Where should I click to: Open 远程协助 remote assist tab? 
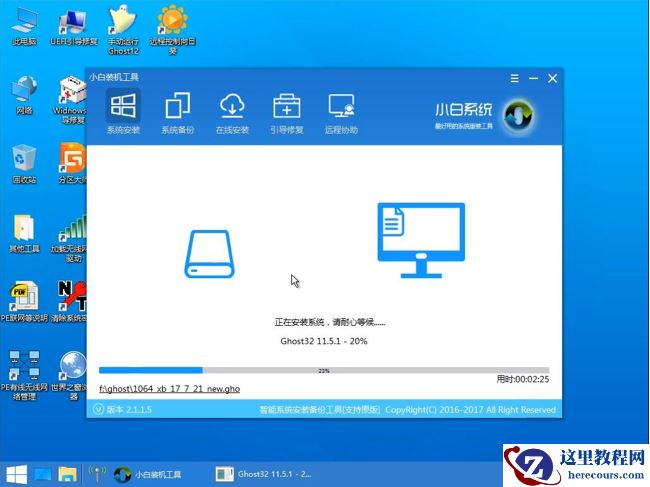click(341, 113)
